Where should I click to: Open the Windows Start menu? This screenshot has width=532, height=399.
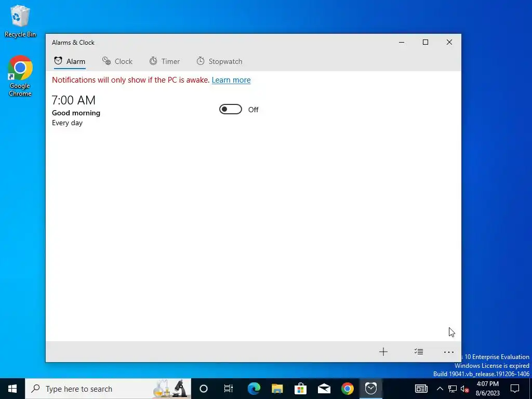pyautogui.click(x=12, y=389)
